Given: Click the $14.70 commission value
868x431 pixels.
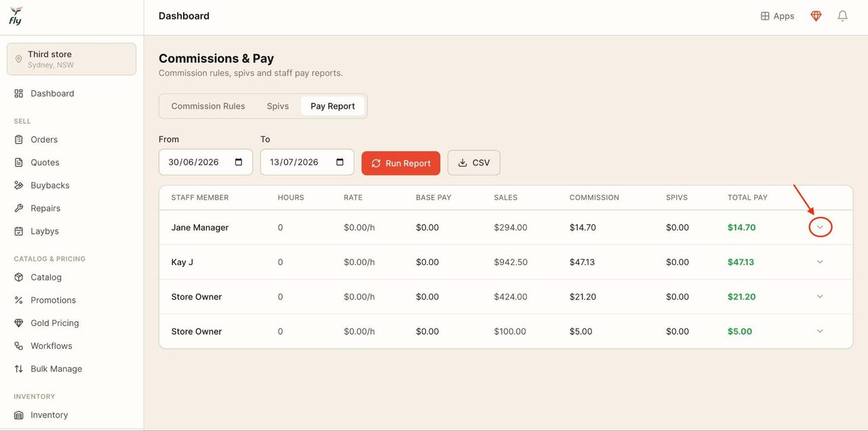Looking at the screenshot, I should [583, 228].
